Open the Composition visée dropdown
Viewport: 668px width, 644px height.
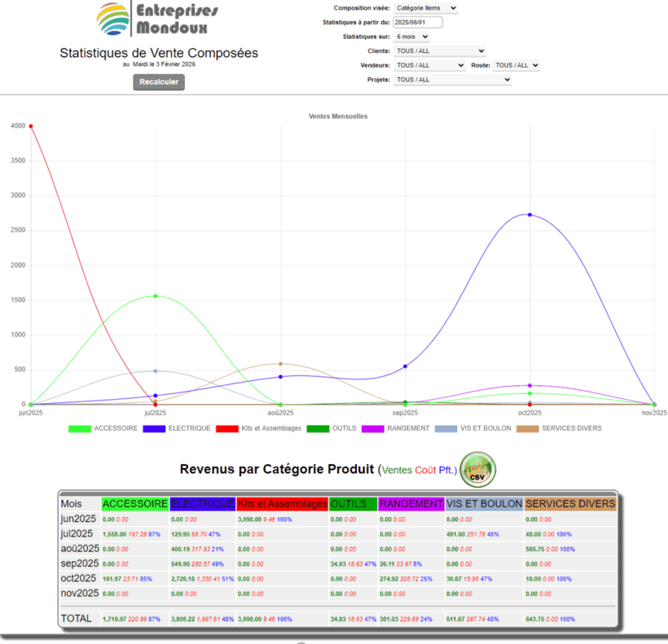tap(425, 8)
